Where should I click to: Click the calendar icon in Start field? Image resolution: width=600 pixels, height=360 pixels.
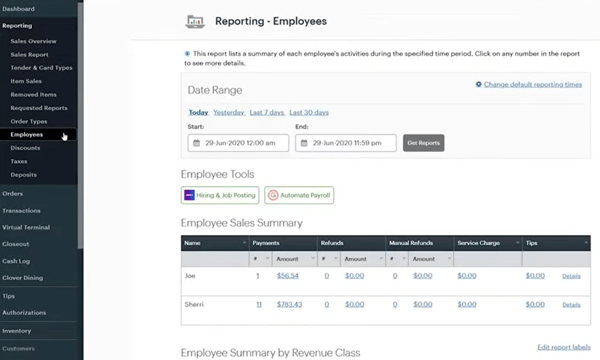point(196,143)
